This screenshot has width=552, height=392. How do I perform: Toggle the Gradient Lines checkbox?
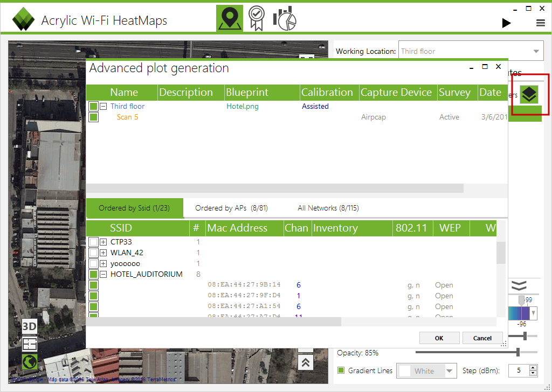[x=341, y=370]
